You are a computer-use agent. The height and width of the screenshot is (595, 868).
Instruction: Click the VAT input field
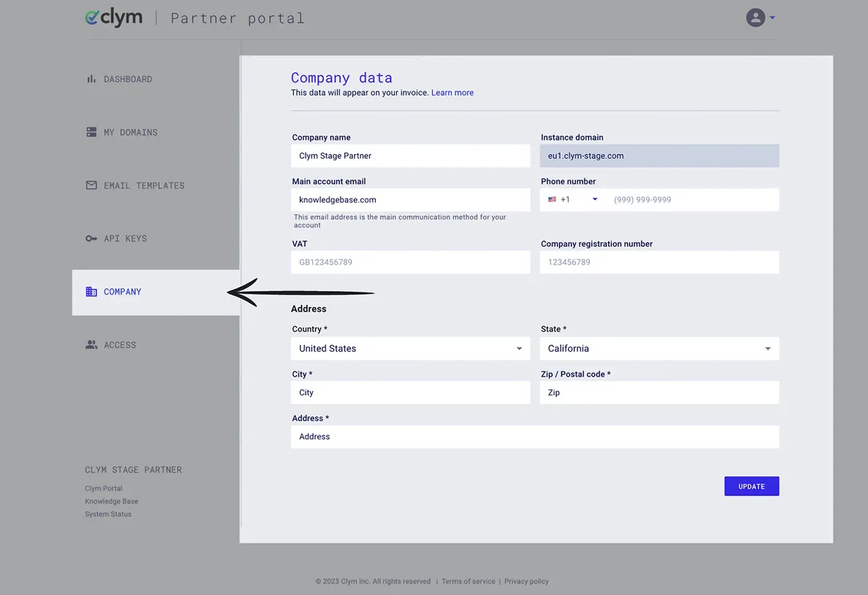point(411,262)
